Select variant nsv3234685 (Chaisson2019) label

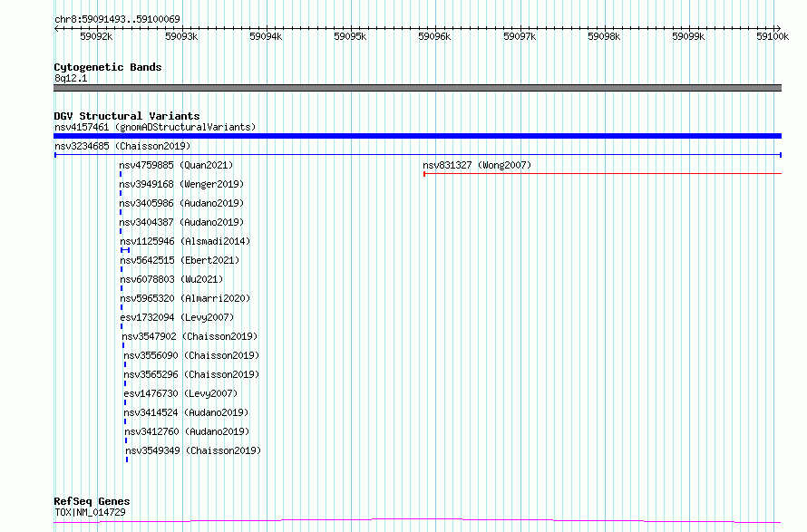[122, 146]
